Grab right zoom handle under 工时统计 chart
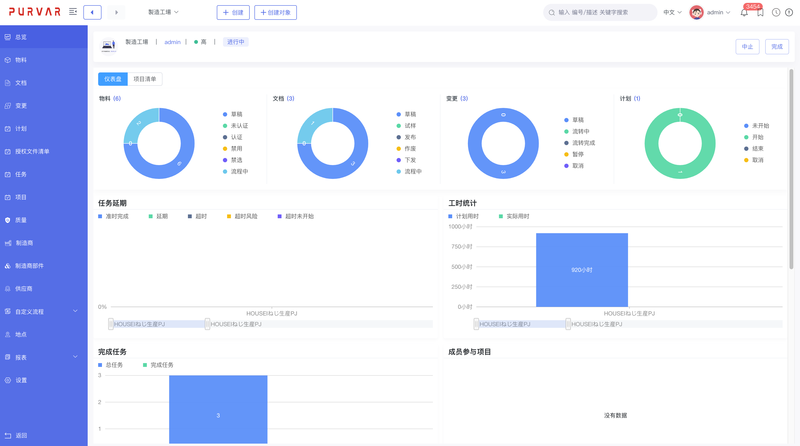 tap(568, 324)
